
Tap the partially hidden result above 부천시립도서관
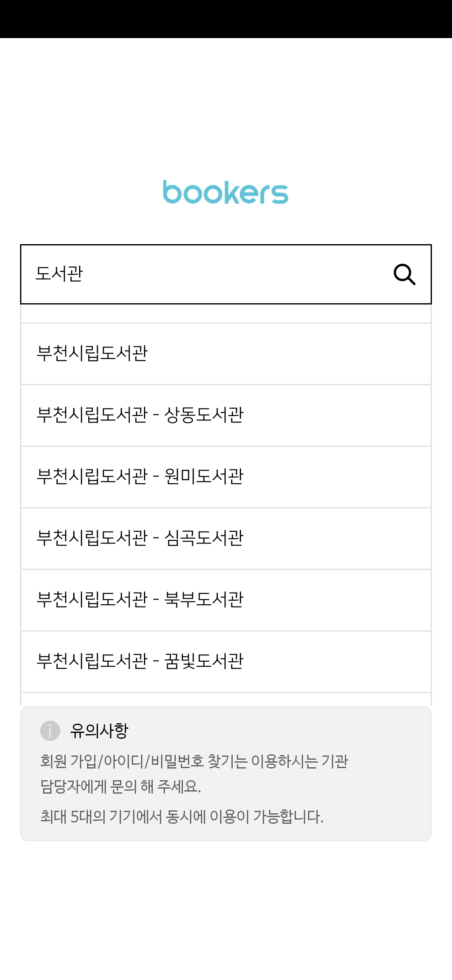coord(226,313)
